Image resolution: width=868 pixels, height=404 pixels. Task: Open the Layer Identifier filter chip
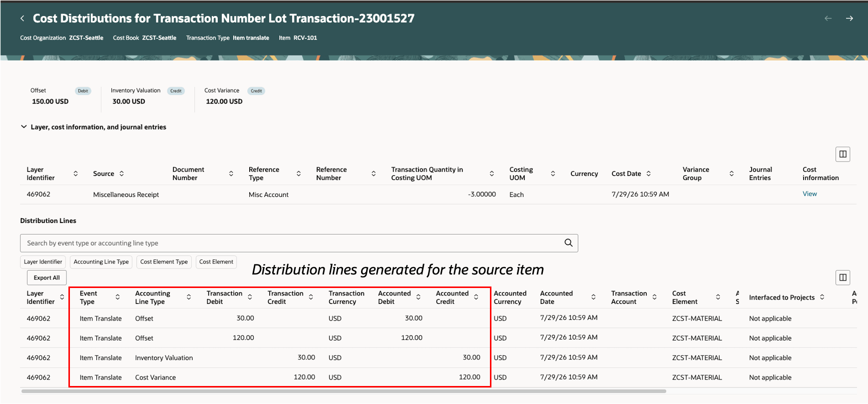point(43,262)
